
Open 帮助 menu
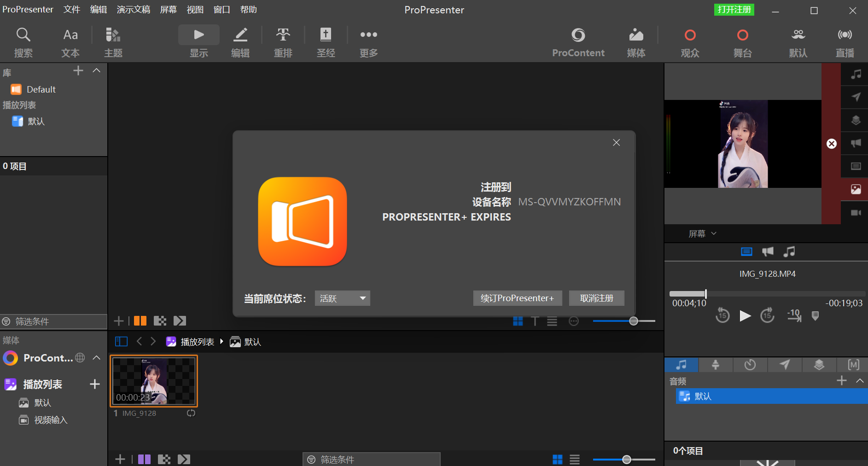249,10
